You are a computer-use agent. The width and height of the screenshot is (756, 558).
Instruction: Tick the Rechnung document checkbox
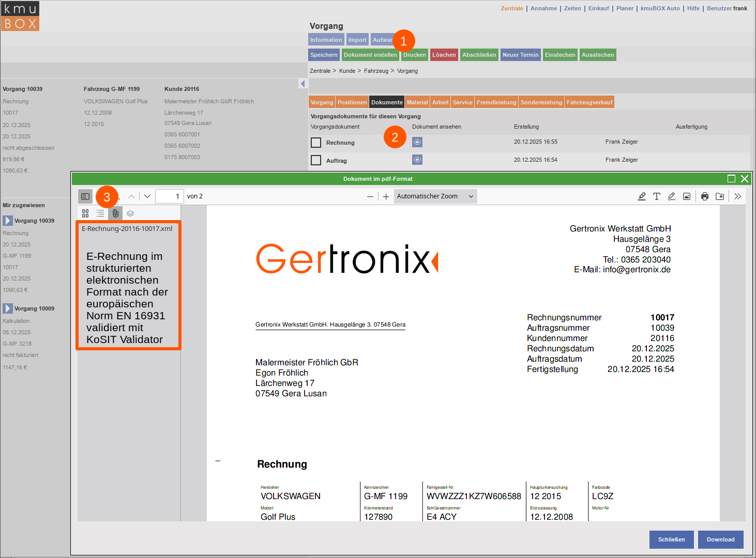click(x=316, y=143)
